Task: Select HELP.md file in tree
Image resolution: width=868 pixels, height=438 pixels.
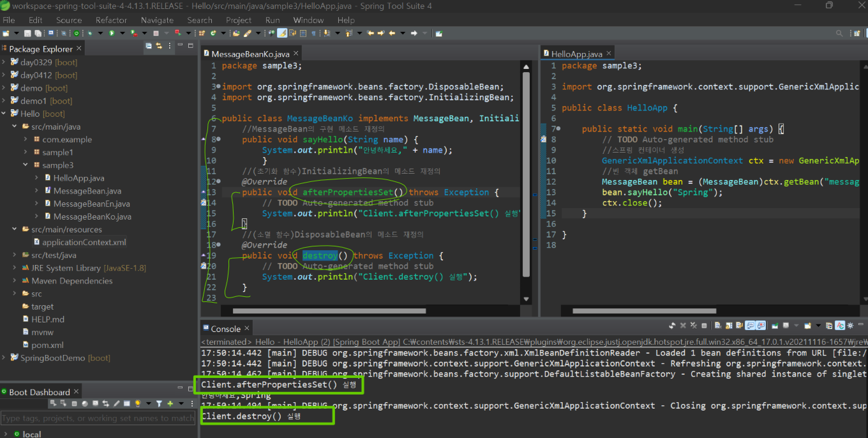Action: click(x=47, y=319)
